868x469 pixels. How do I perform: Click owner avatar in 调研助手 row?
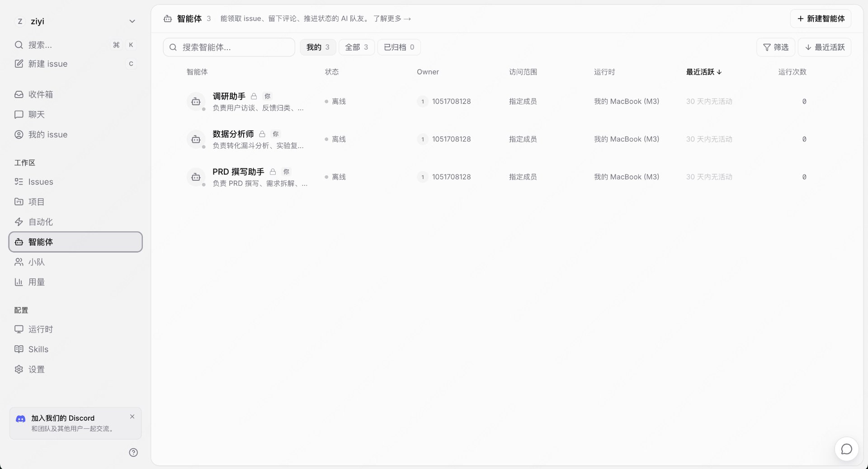click(422, 101)
